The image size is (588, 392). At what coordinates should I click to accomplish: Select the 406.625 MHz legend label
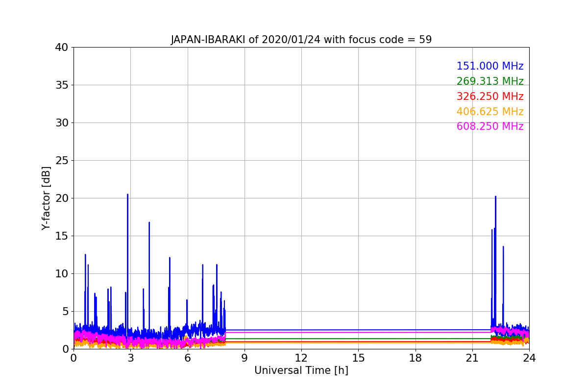490,112
